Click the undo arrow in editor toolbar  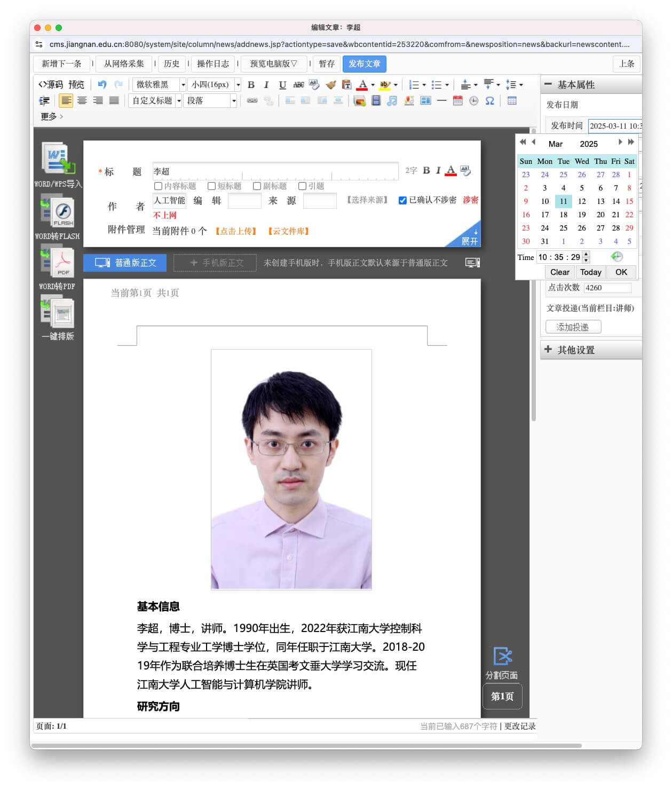[102, 84]
